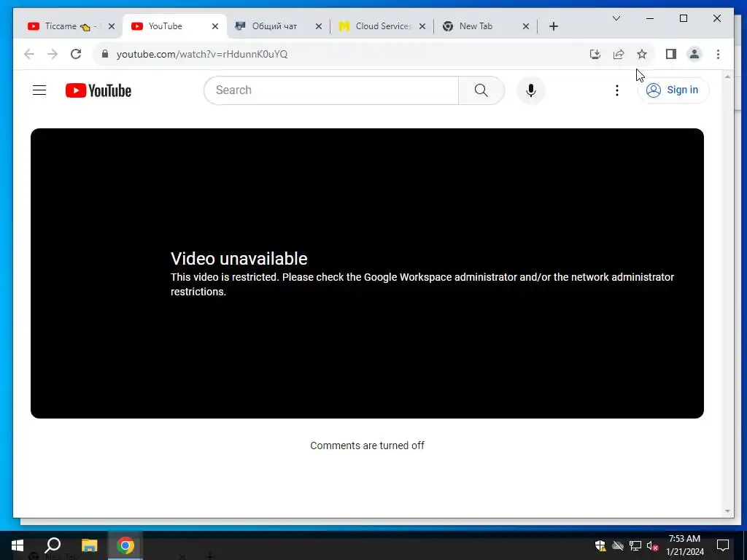Click the Sign in button
The width and height of the screenshot is (747, 560).
pos(673,90)
